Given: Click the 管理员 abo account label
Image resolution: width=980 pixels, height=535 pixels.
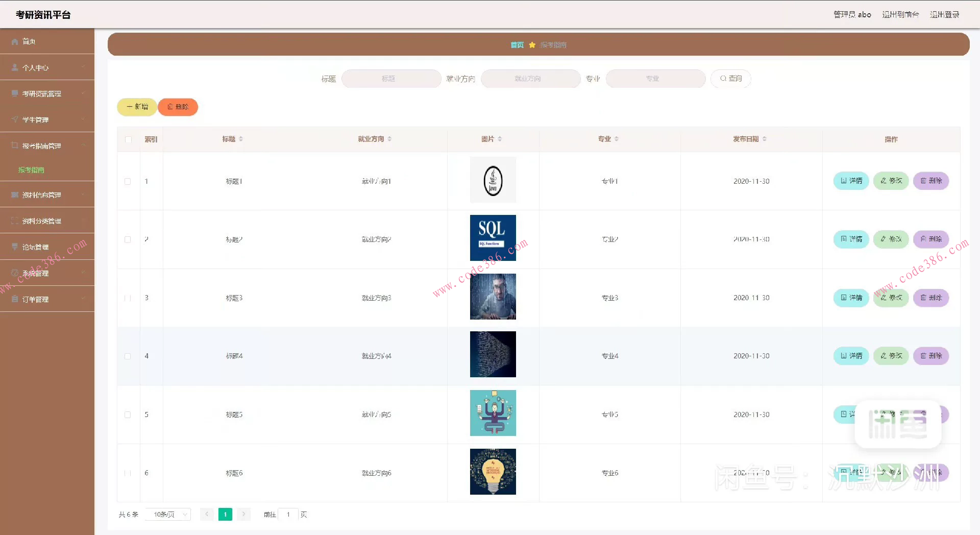Looking at the screenshot, I should tap(852, 14).
